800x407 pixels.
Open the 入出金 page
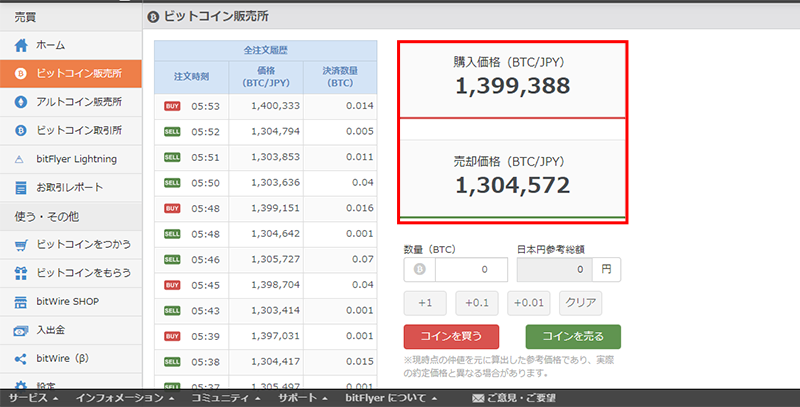[71, 330]
